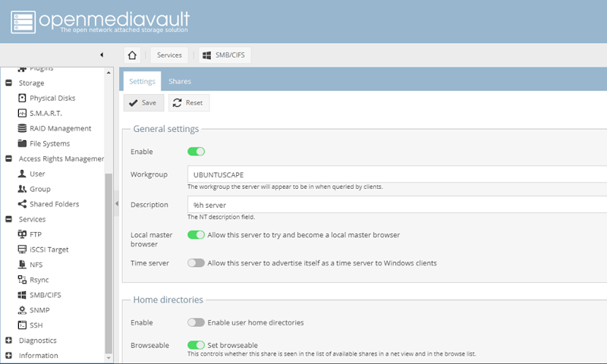Toggle Enable user home directories switch

[196, 322]
